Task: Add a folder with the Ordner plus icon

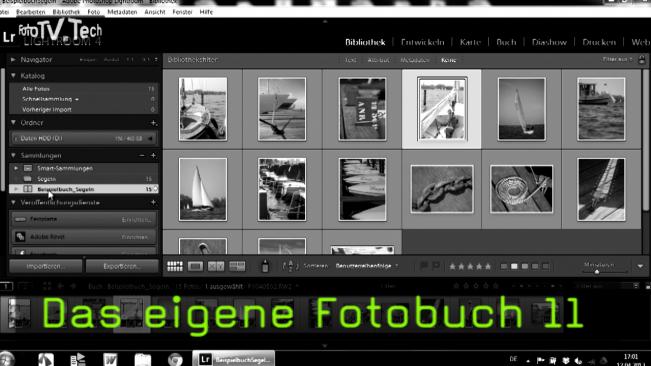Action: [153, 123]
